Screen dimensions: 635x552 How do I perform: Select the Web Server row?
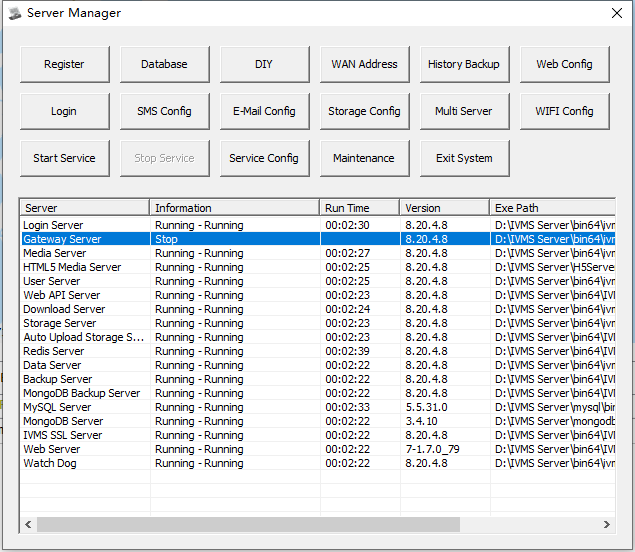[318, 449]
